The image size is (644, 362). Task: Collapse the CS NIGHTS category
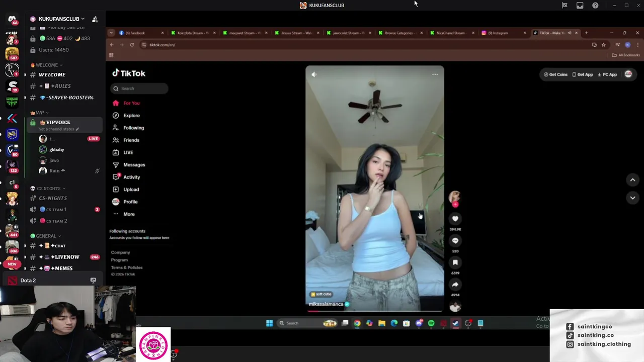tap(48, 189)
